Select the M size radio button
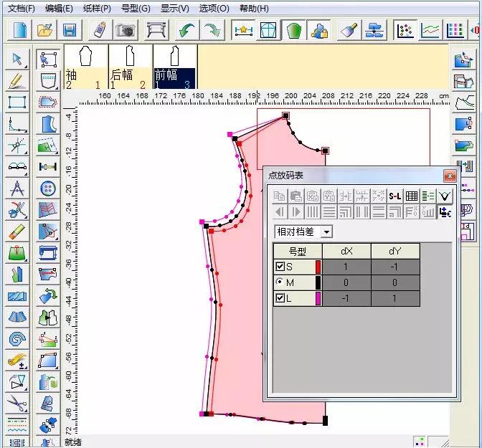This screenshot has width=482, height=448. (x=280, y=282)
